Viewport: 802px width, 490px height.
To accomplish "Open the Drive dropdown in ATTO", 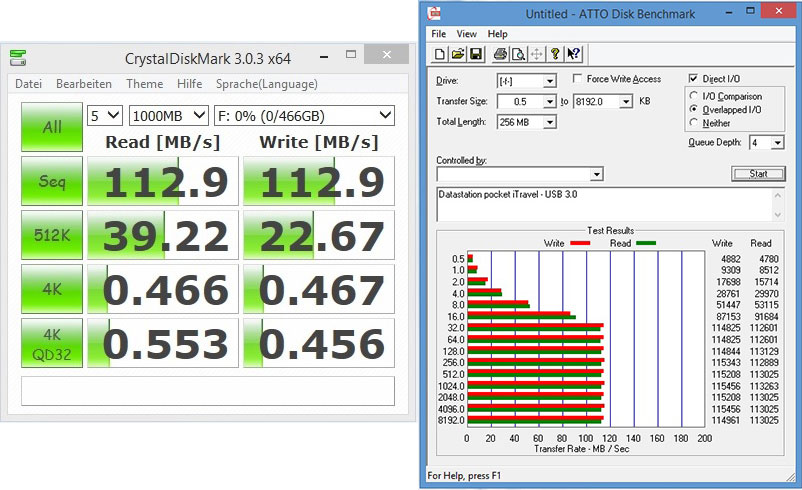I will pos(549,81).
